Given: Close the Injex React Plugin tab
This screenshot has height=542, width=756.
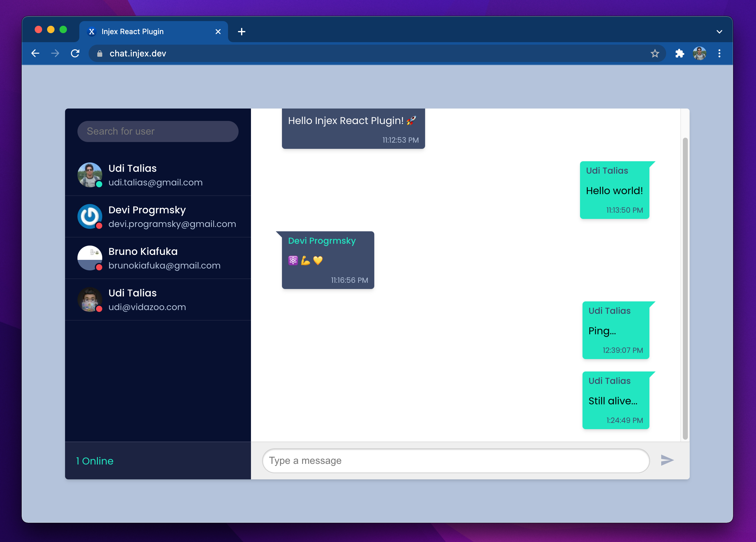Looking at the screenshot, I should point(218,32).
